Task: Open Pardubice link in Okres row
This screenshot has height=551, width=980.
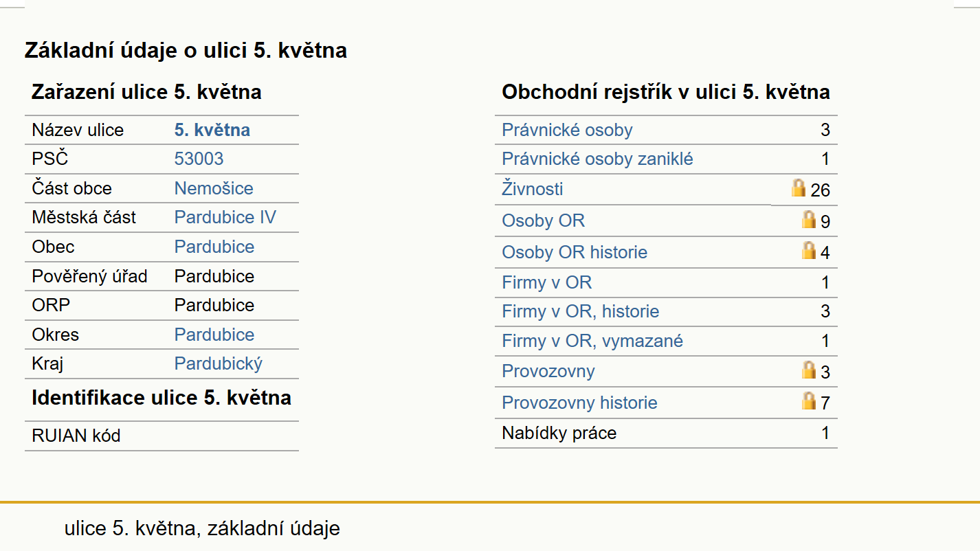Action: (214, 335)
